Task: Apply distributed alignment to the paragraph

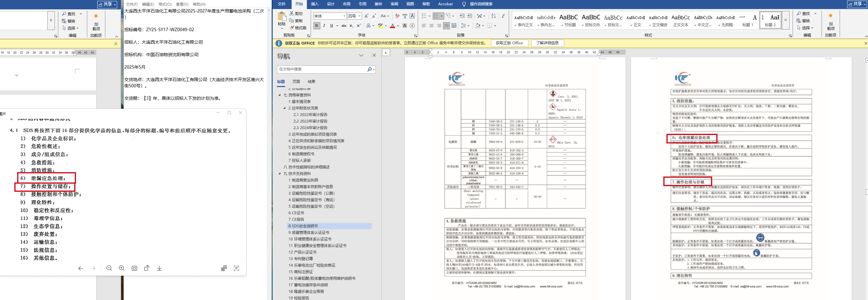Action: 454,26
